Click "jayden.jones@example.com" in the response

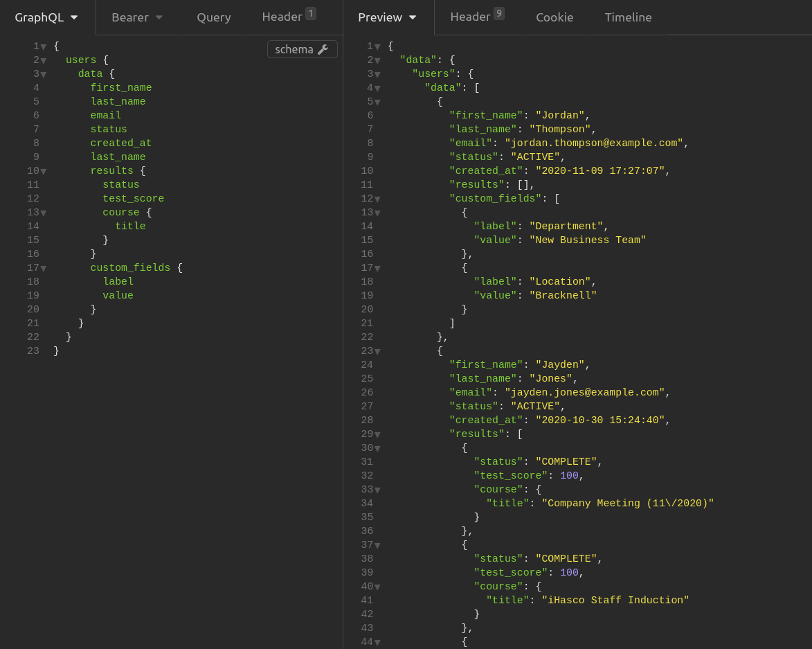(585, 392)
